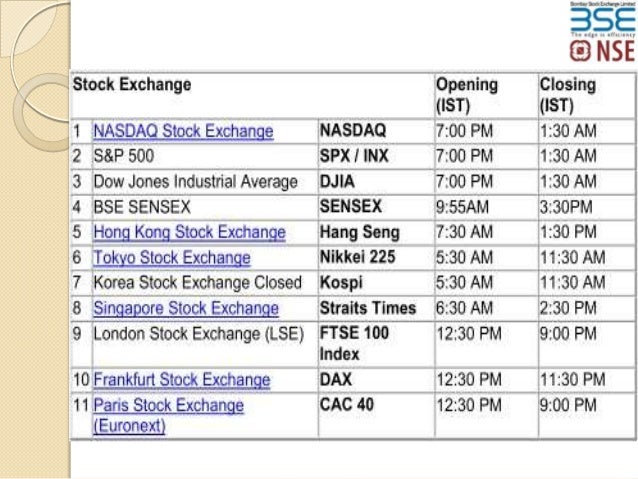
Task: Open the Tokyo Stock Exchange link
Action: pos(171,258)
